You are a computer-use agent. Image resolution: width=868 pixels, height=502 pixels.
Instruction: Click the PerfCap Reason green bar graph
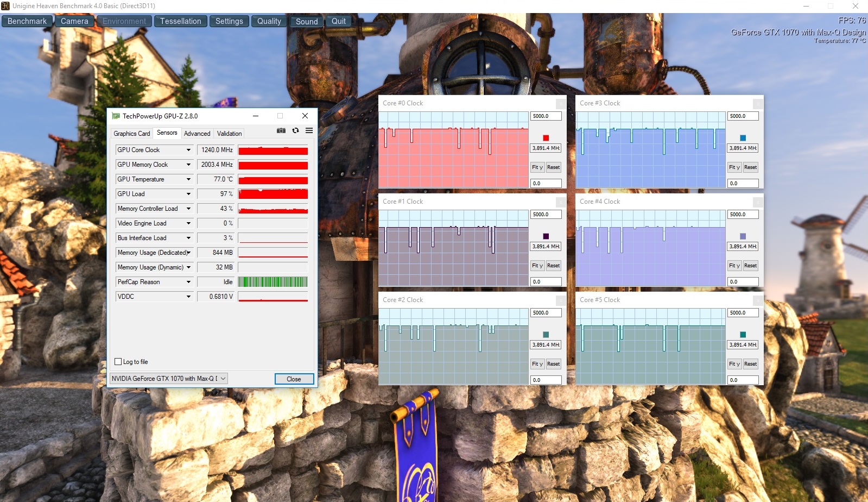point(273,282)
